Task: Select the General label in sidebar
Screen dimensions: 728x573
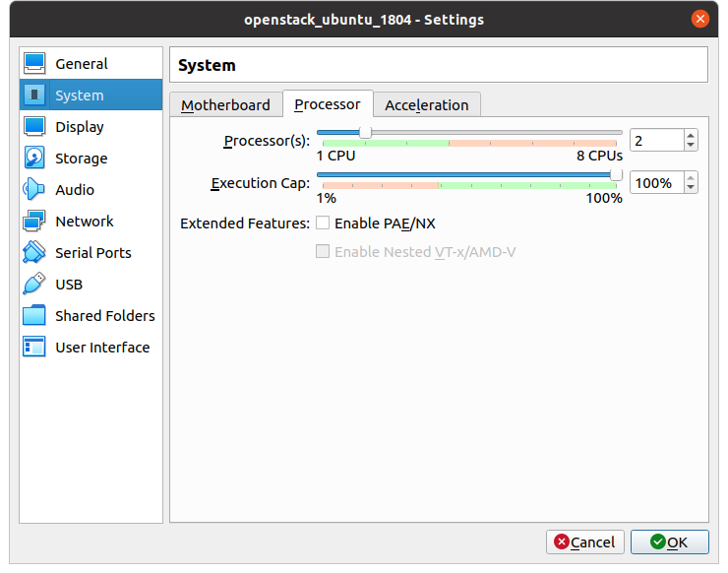Action: (x=82, y=64)
